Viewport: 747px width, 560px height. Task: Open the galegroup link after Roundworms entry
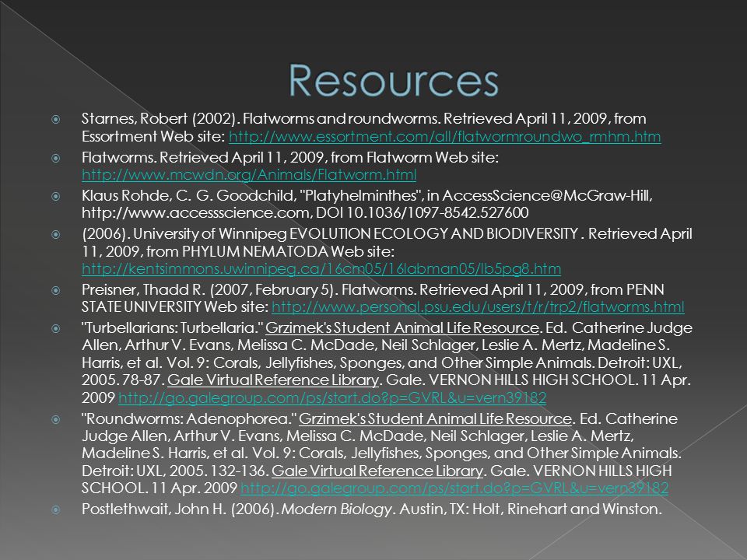coord(454,488)
